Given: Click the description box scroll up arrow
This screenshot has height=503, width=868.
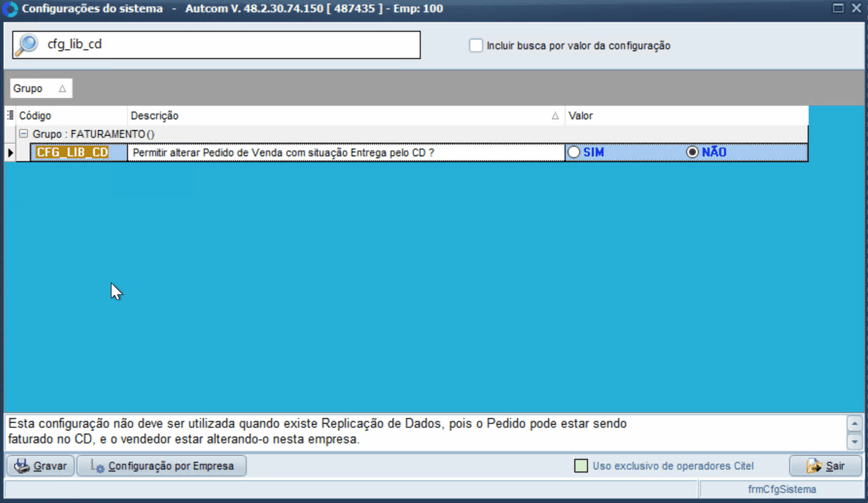Looking at the screenshot, I should pyautogui.click(x=855, y=425).
